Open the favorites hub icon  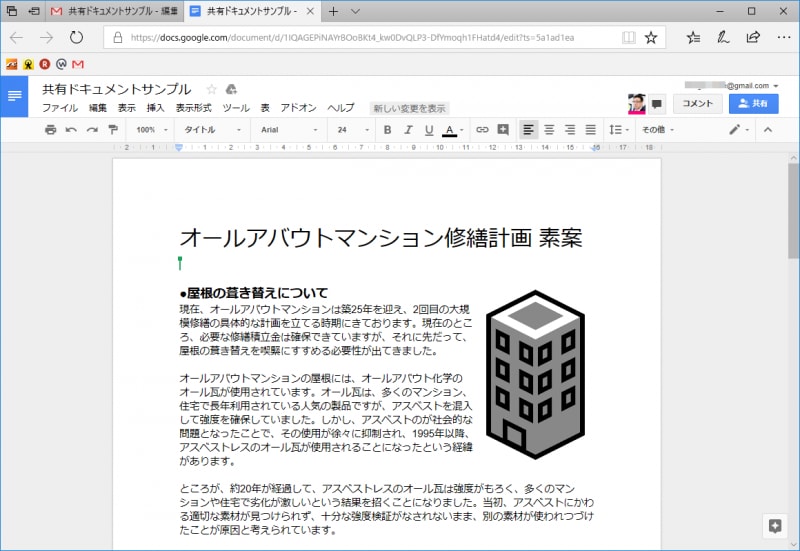(x=693, y=37)
